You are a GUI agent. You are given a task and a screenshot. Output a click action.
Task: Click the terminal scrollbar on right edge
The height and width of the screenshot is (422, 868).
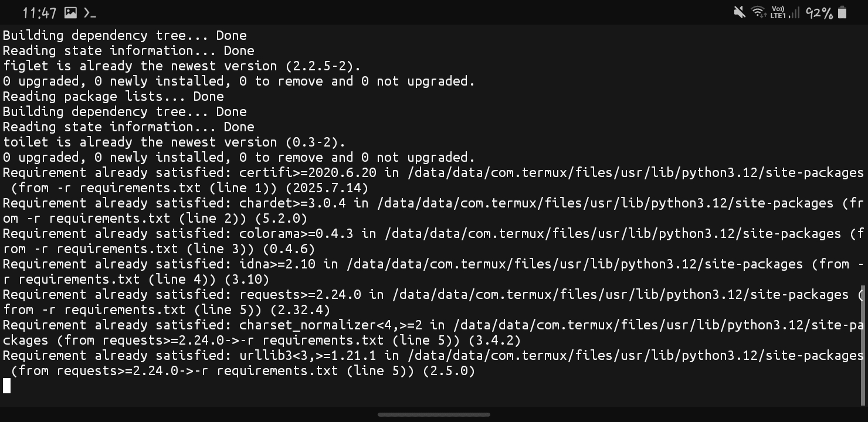point(864,346)
